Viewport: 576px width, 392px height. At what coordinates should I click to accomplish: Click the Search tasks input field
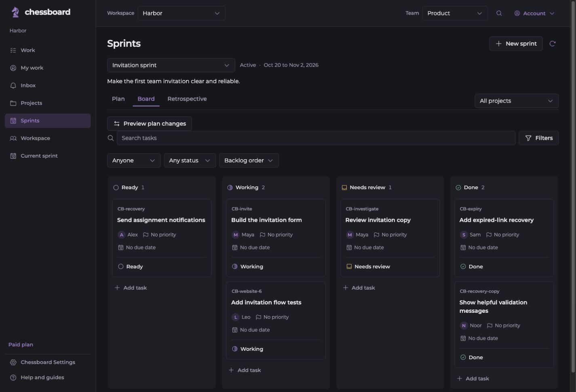tap(316, 138)
